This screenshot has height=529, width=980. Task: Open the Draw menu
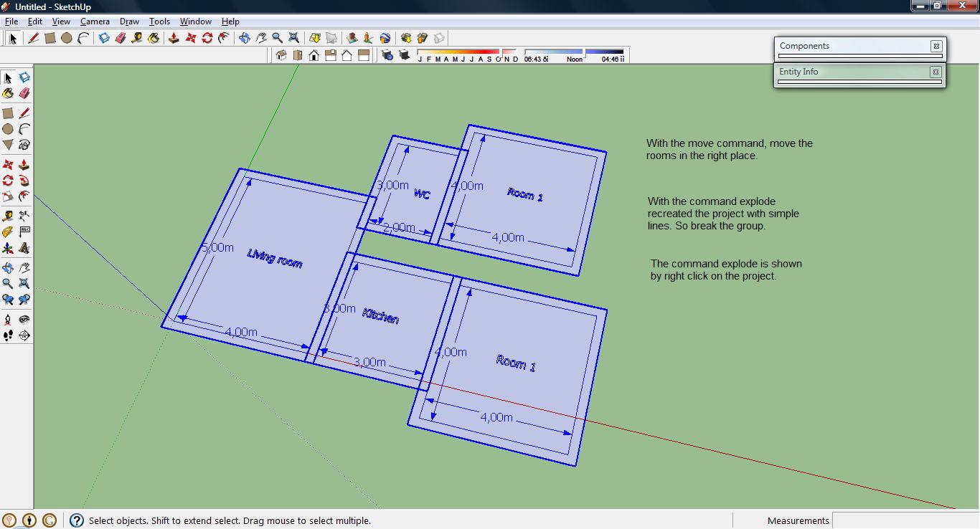click(x=129, y=21)
